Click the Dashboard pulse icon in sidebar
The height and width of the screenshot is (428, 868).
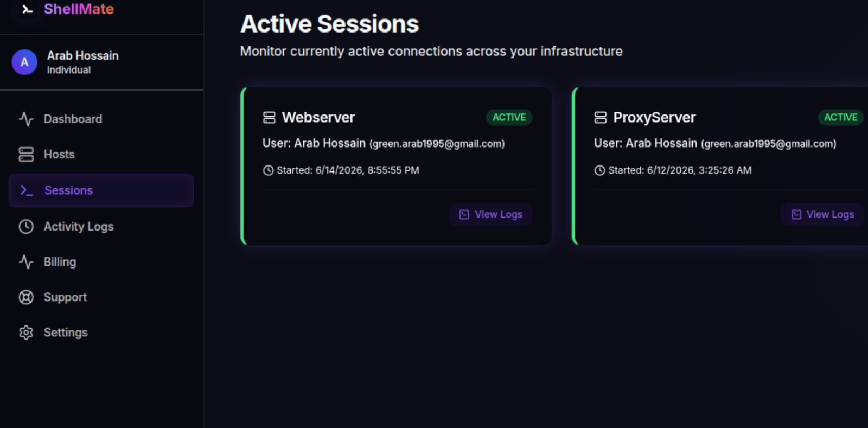tap(26, 119)
